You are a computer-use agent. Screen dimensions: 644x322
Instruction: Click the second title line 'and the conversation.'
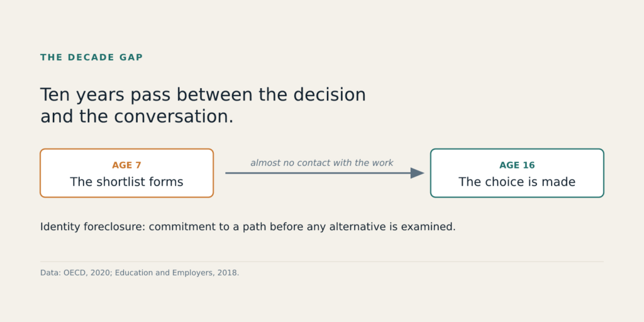click(x=136, y=116)
